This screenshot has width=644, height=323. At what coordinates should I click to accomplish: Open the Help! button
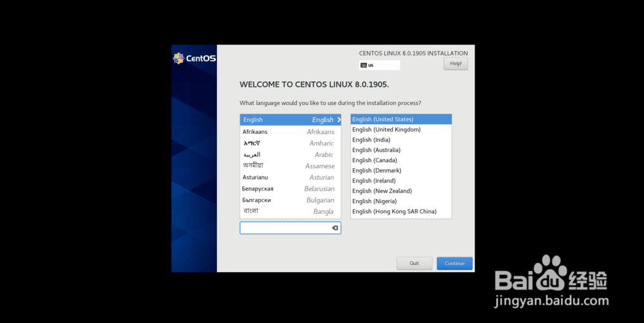(x=455, y=64)
